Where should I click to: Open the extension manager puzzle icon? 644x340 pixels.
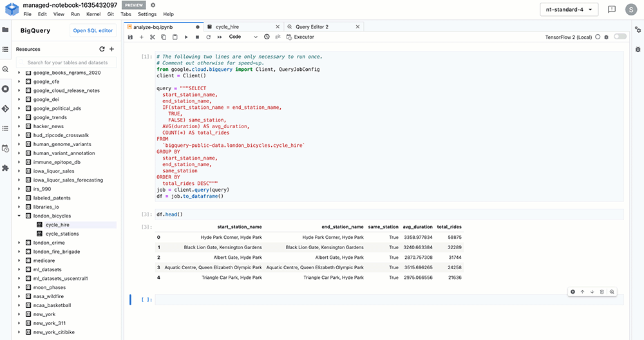5,168
